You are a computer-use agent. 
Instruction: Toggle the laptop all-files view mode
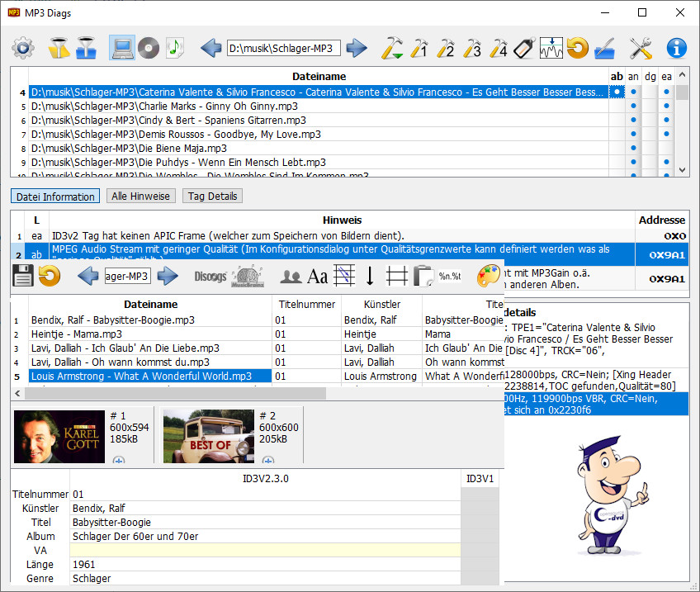[122, 48]
